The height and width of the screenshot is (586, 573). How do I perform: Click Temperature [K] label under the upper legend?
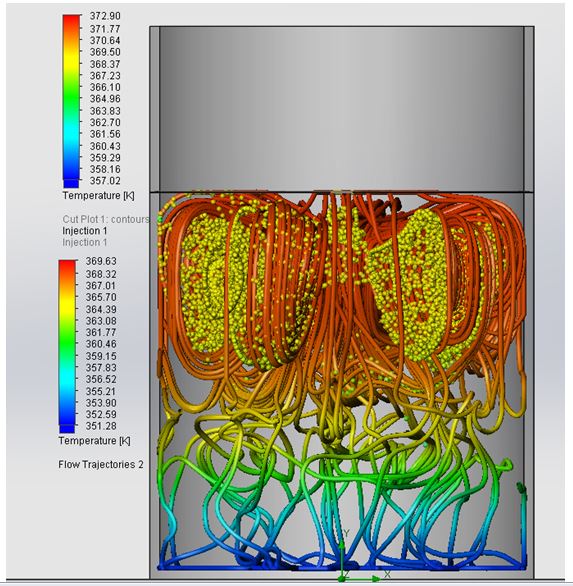99,196
